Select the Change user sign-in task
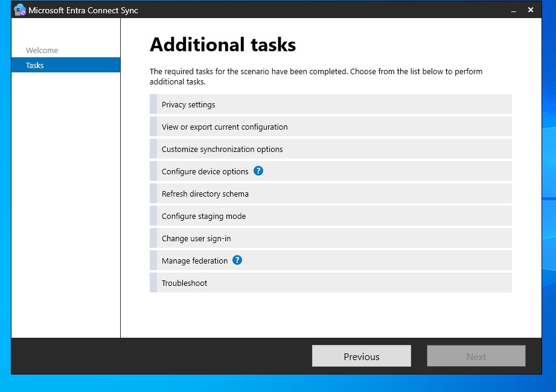The height and width of the screenshot is (392, 556). (330, 238)
